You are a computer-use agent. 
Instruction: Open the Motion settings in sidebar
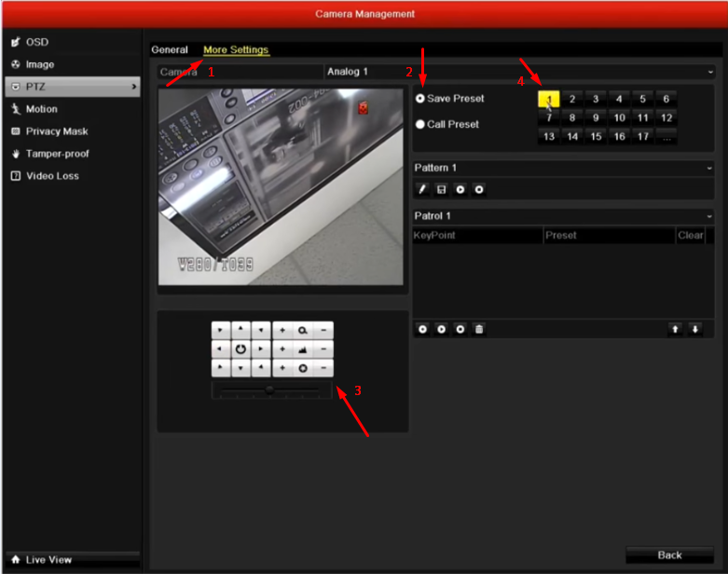click(x=42, y=109)
